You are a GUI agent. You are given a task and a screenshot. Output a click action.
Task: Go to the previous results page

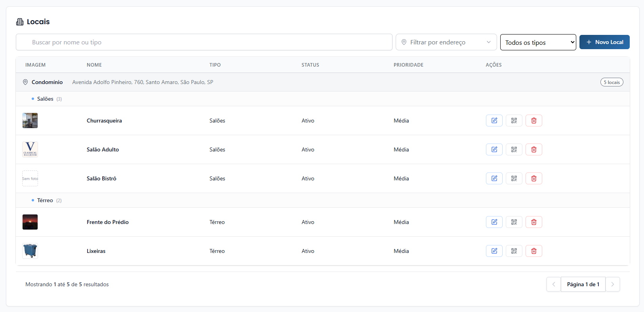point(553,284)
